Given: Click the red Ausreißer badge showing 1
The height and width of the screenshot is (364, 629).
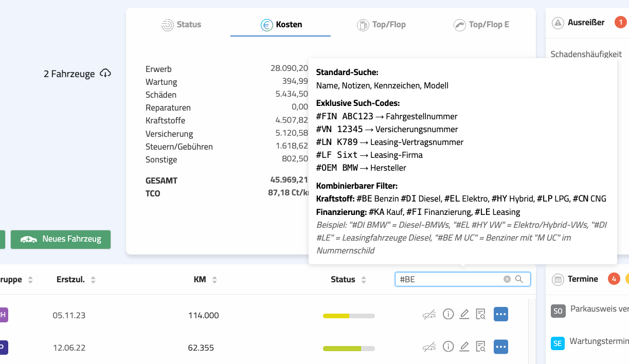Looking at the screenshot, I should point(621,23).
